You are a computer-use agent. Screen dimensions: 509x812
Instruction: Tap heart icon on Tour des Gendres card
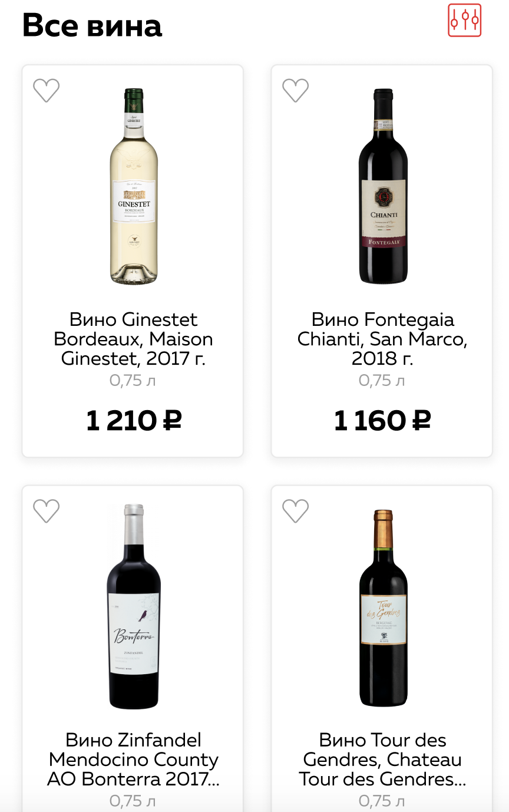tap(295, 511)
